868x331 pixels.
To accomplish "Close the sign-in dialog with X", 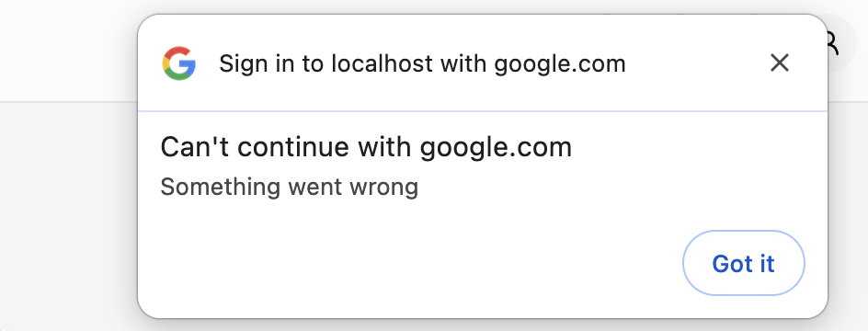I will 780,63.
